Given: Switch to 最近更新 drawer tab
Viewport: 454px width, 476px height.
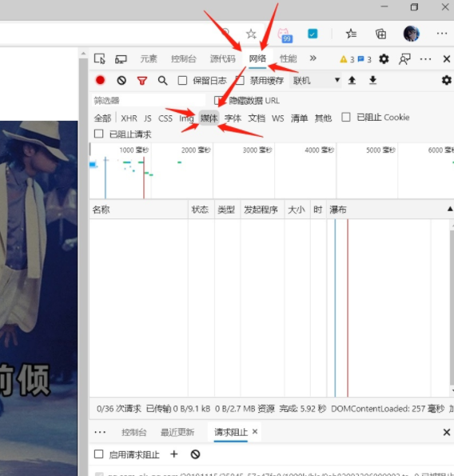Looking at the screenshot, I should (x=177, y=432).
